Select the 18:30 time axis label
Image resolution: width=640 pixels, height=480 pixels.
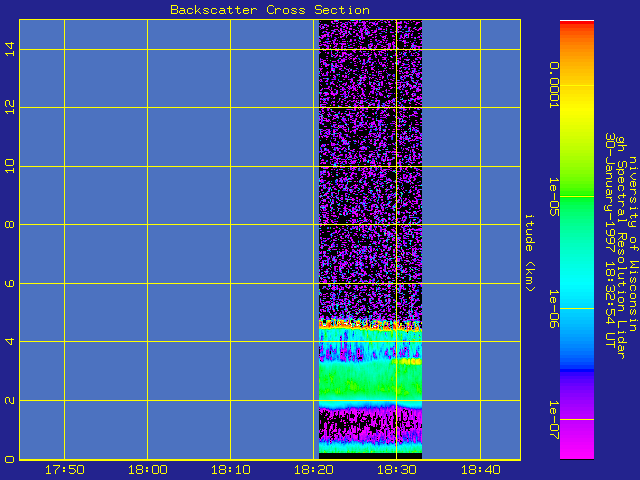pyautogui.click(x=397, y=470)
